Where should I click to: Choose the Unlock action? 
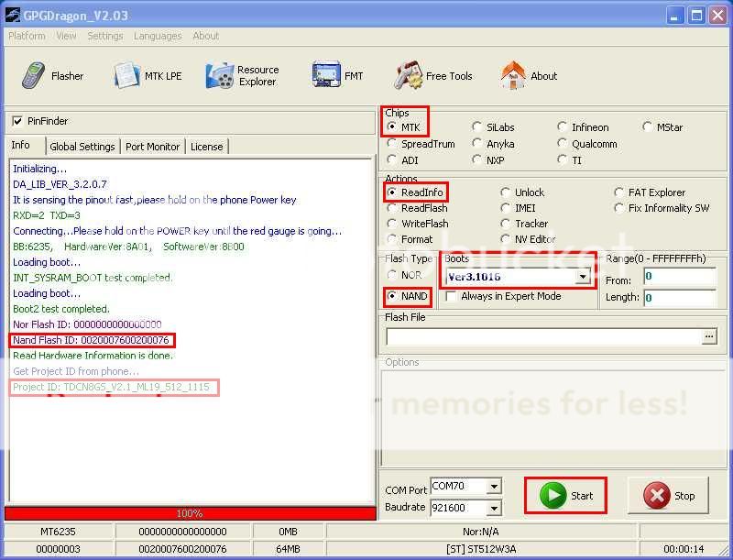pos(506,192)
